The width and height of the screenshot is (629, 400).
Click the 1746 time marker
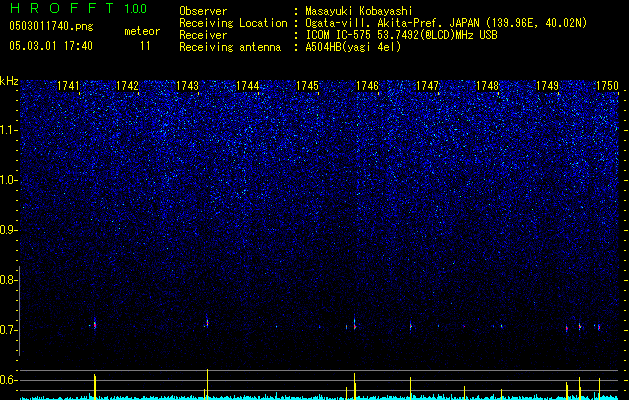coord(367,86)
